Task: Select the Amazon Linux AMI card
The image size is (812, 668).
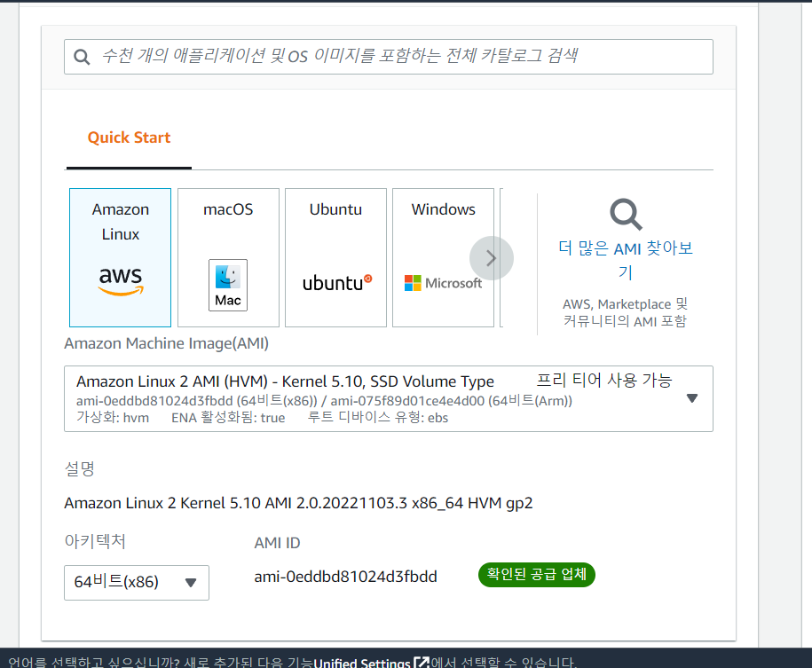Action: 120,257
